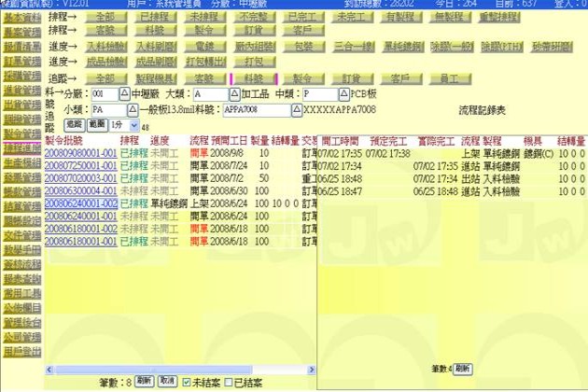Screen dimensions: 588x392
Task: Click the 追蹤 button below part number
Action: click(75, 123)
